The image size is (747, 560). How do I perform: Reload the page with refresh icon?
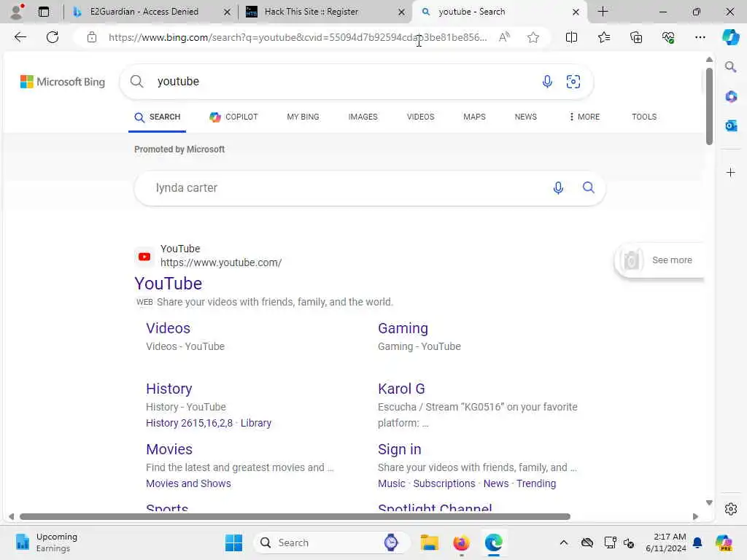click(x=53, y=37)
